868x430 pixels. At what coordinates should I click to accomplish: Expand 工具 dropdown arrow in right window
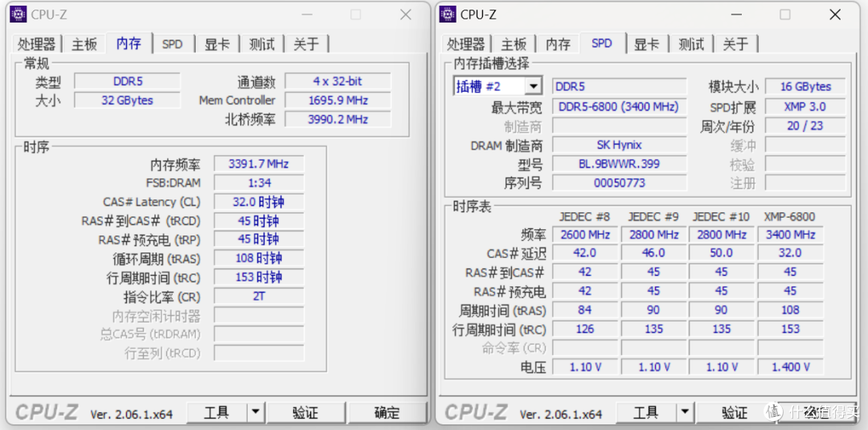[x=684, y=413]
